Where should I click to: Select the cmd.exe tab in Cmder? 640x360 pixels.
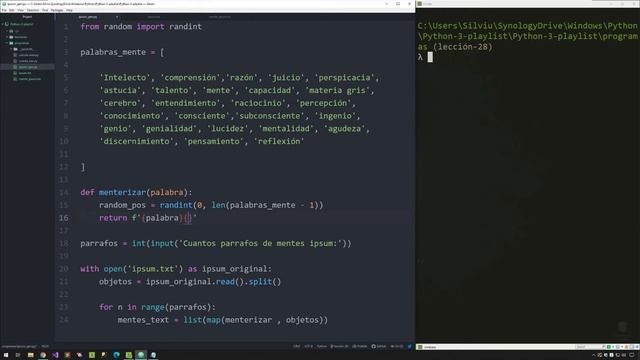click(427, 347)
